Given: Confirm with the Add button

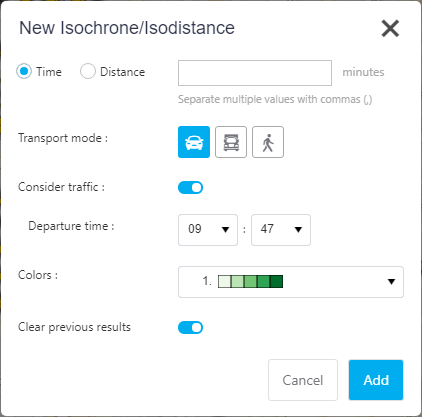Looking at the screenshot, I should tap(376, 380).
